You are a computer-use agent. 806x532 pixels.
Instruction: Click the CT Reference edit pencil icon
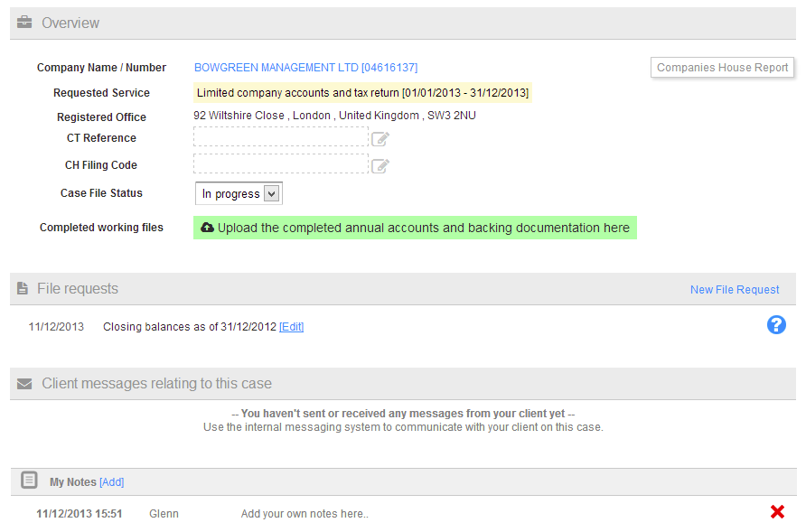pyautogui.click(x=380, y=138)
